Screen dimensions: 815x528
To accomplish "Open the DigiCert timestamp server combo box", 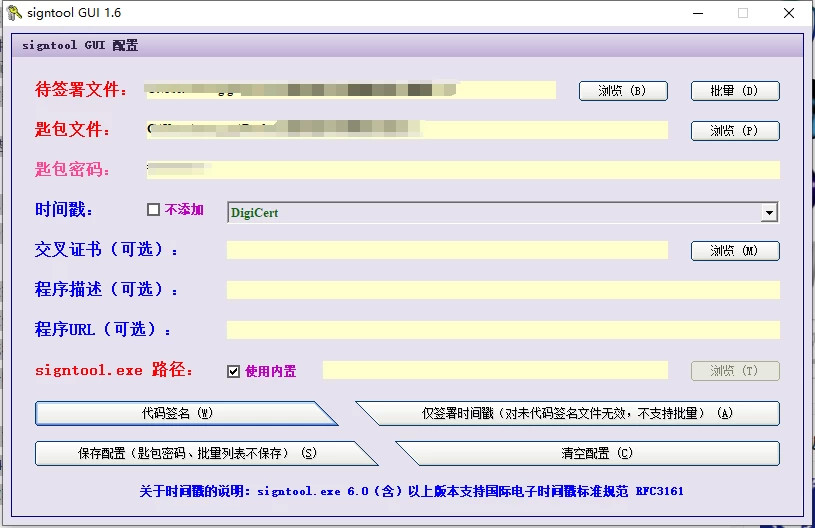I will point(503,213).
